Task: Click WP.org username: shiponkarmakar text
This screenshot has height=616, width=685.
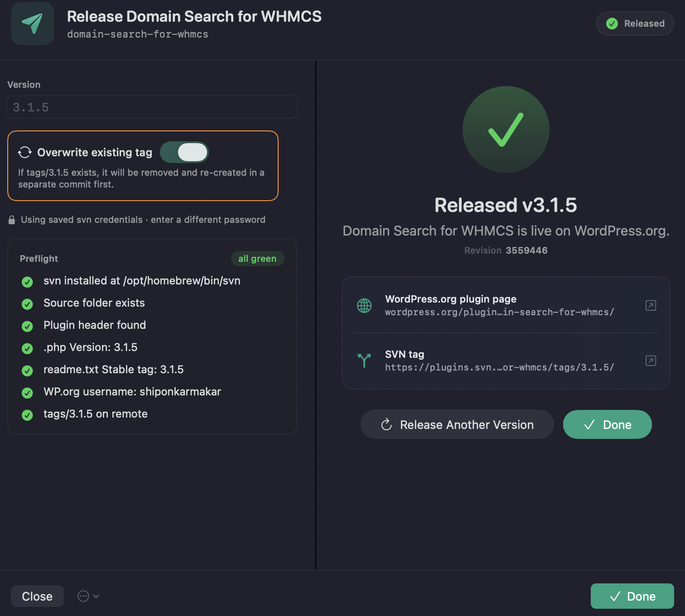Action: pyautogui.click(x=132, y=392)
